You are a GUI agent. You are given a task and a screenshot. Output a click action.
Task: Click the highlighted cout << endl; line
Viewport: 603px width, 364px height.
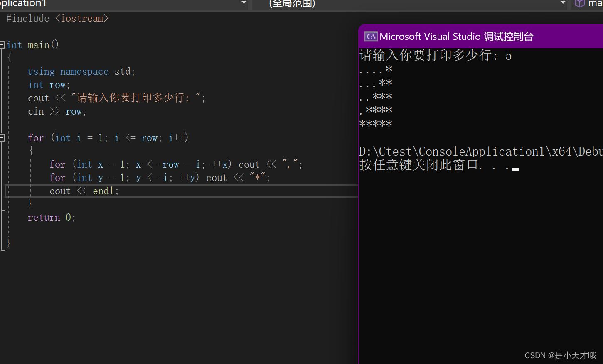tap(84, 191)
